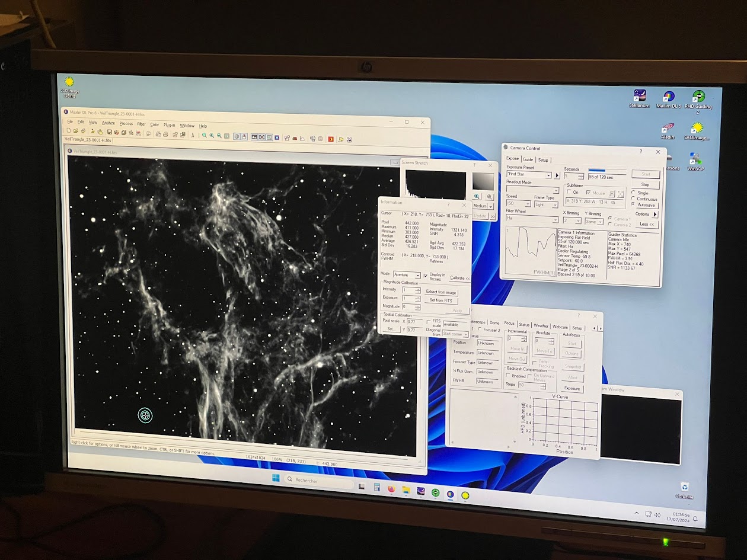Click the help question mark in Camera Control

[x=641, y=152]
